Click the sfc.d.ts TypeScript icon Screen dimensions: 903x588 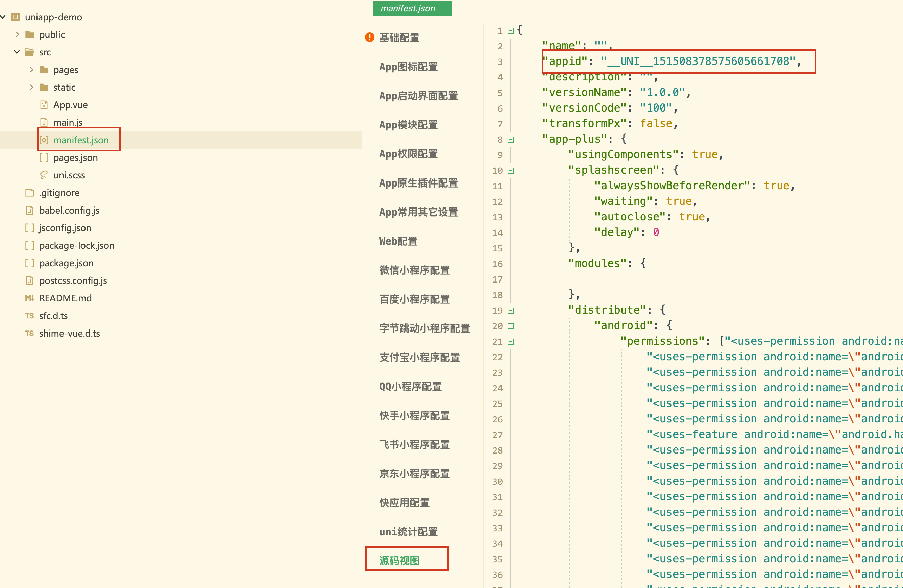[x=30, y=316]
